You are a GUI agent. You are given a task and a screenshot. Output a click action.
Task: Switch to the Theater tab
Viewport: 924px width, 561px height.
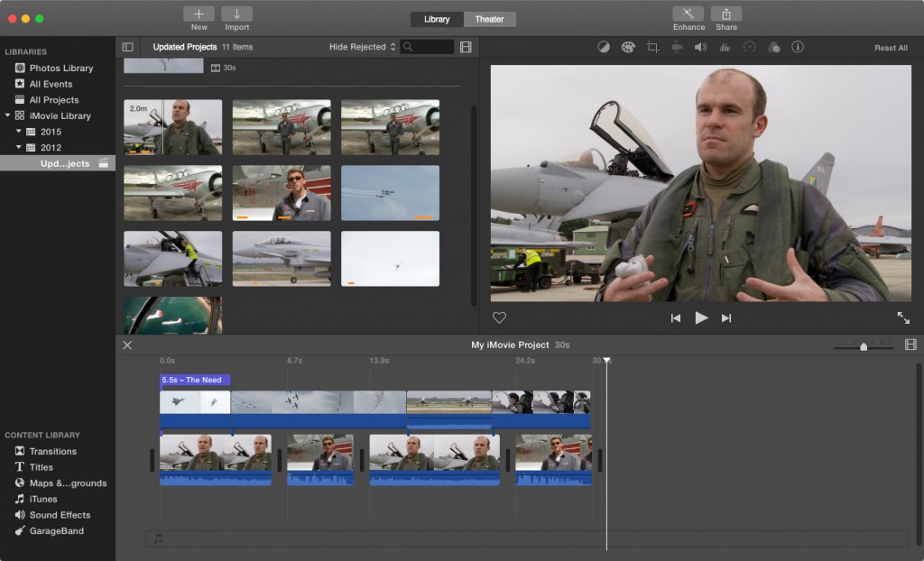[x=490, y=20]
